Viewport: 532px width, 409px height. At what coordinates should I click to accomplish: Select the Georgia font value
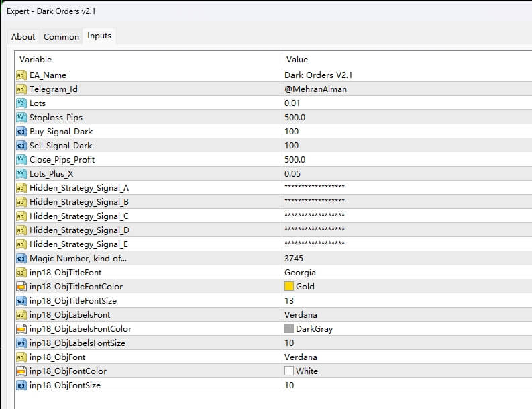300,273
